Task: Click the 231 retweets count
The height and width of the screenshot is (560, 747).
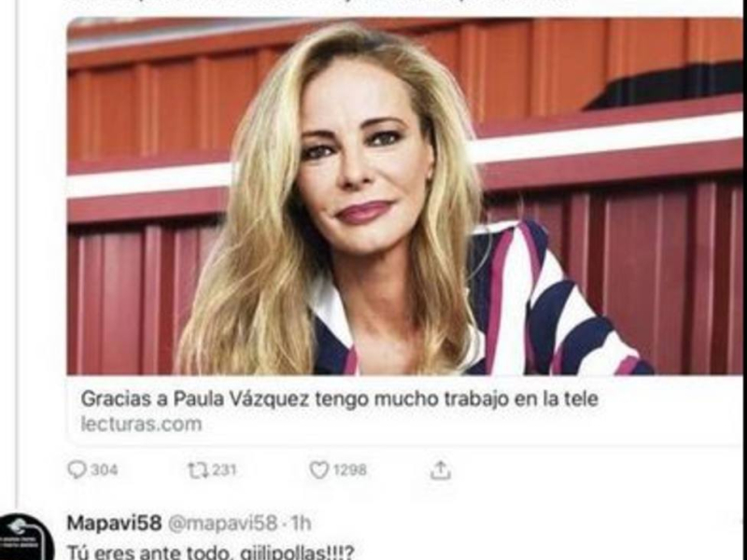Action: (x=224, y=470)
